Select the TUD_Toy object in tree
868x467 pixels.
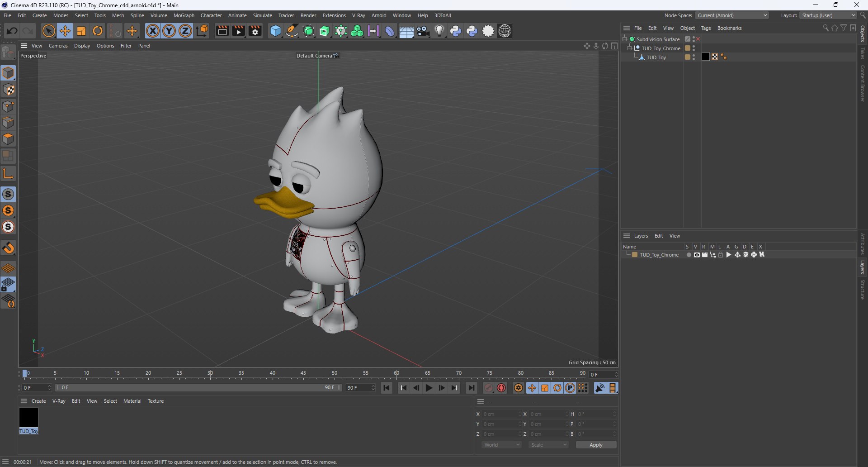tap(656, 57)
